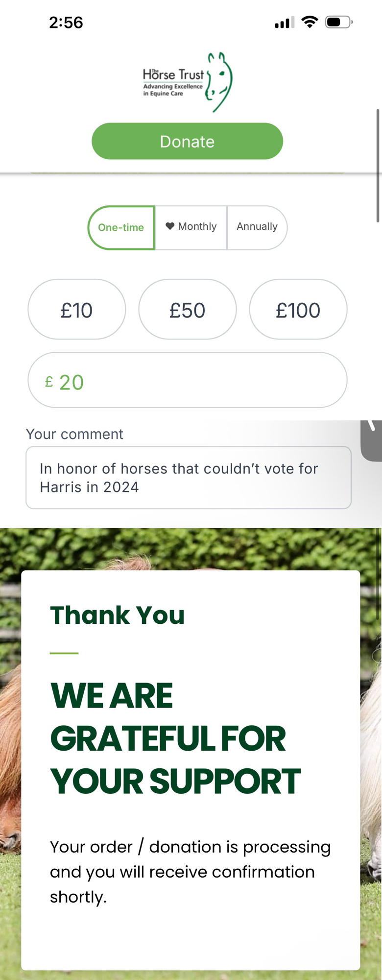
Task: Choose the Monthly frequency label
Action: point(197,227)
